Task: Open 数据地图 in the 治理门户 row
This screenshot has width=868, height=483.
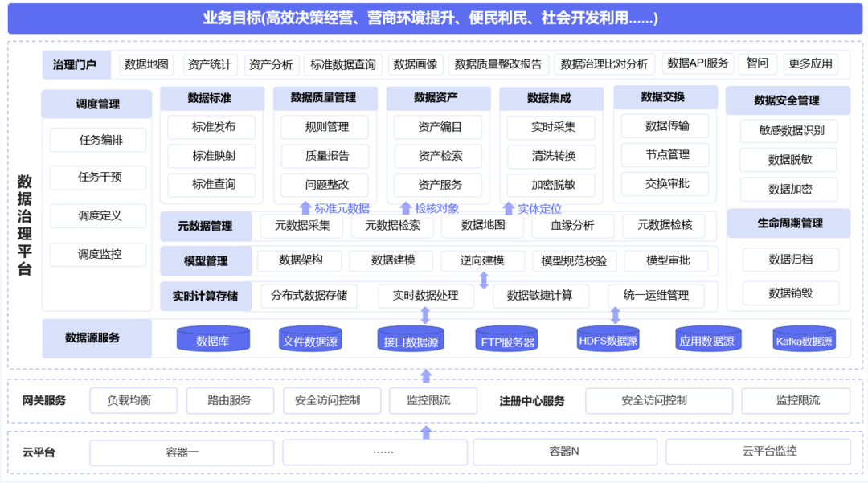Action: click(x=147, y=64)
